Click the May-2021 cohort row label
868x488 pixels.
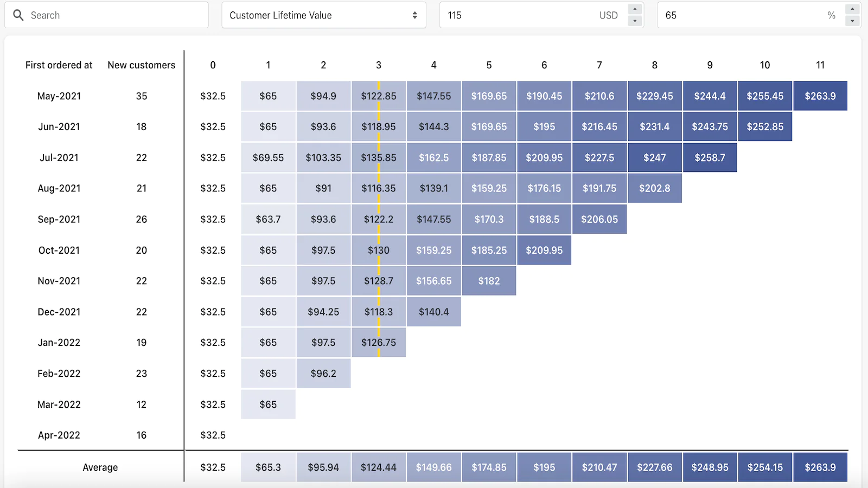tap(59, 96)
